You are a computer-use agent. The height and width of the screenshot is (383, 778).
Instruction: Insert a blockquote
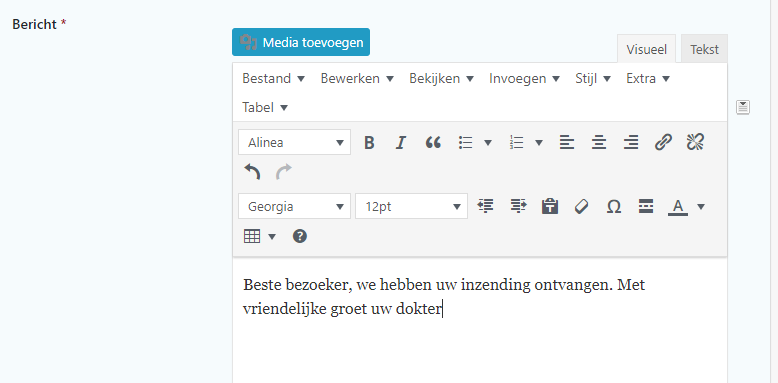coord(433,143)
